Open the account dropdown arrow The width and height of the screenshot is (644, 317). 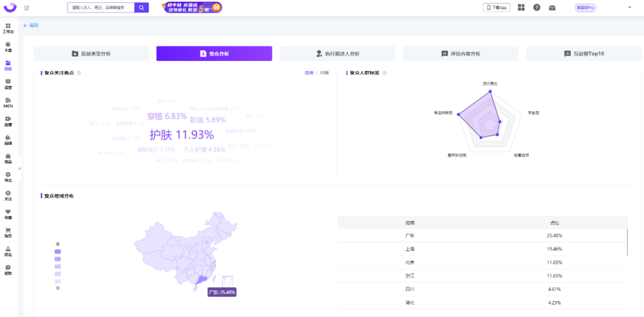click(x=630, y=7)
